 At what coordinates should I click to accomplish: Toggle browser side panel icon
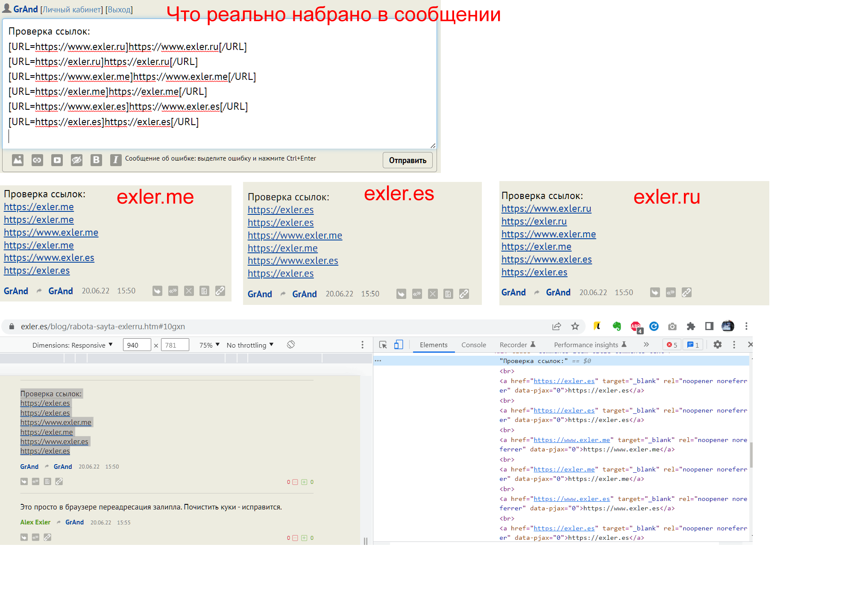(709, 327)
